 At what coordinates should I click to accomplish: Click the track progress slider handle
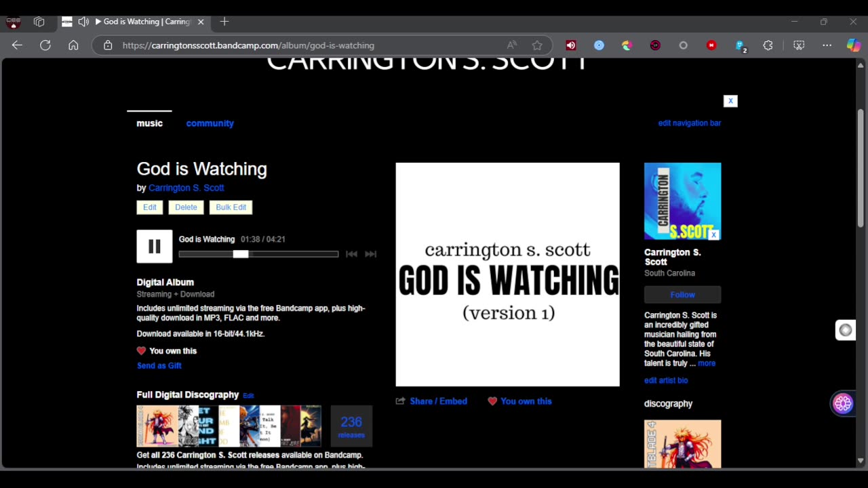241,254
